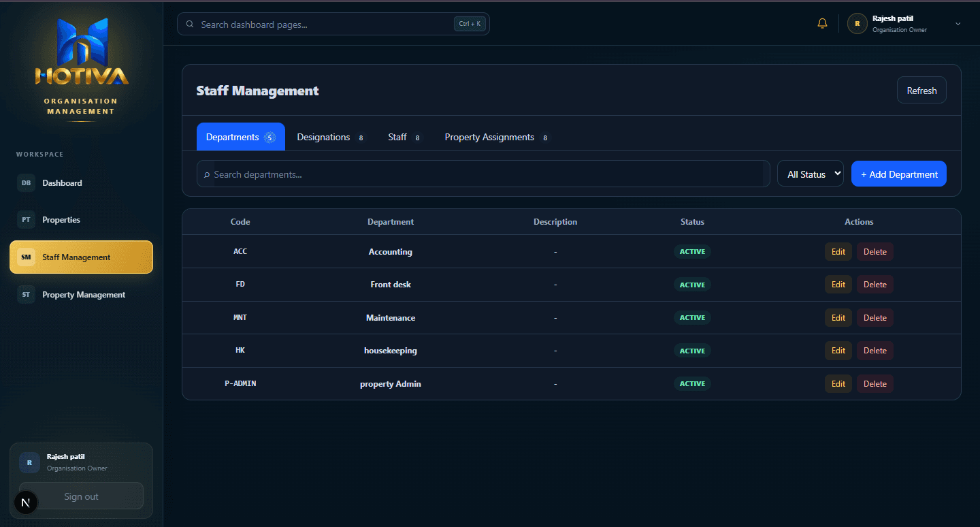Delete the Front desk department
The width and height of the screenshot is (980, 527).
pyautogui.click(x=875, y=285)
